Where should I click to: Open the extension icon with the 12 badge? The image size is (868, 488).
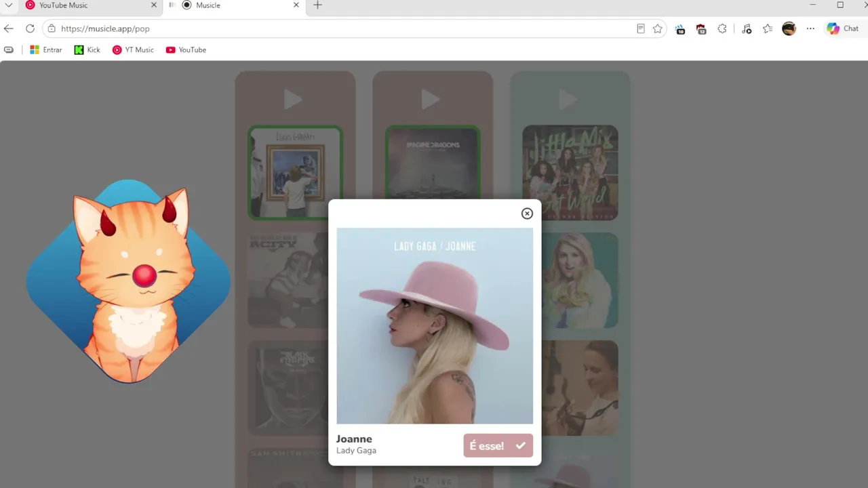(x=701, y=28)
